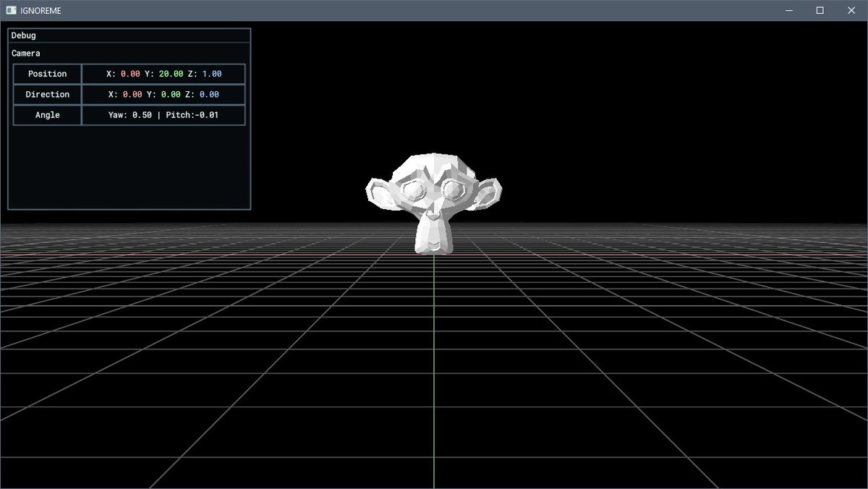Click the monkey head 3D model

point(433,203)
